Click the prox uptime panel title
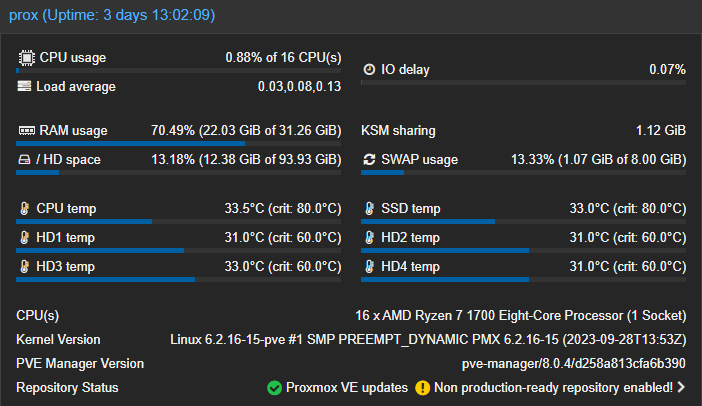 click(x=112, y=17)
